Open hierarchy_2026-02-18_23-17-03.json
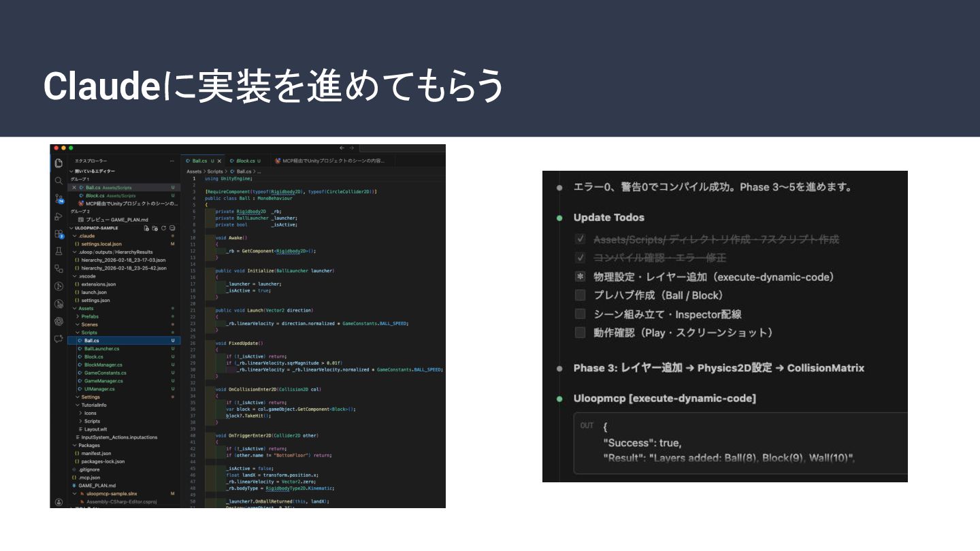The image size is (980, 551). tap(124, 260)
